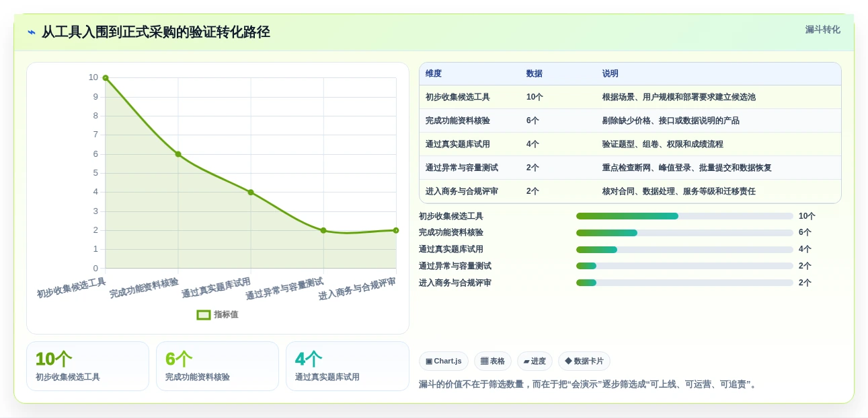Click the lightning icon beside the title
868x418 pixels.
coord(32,32)
